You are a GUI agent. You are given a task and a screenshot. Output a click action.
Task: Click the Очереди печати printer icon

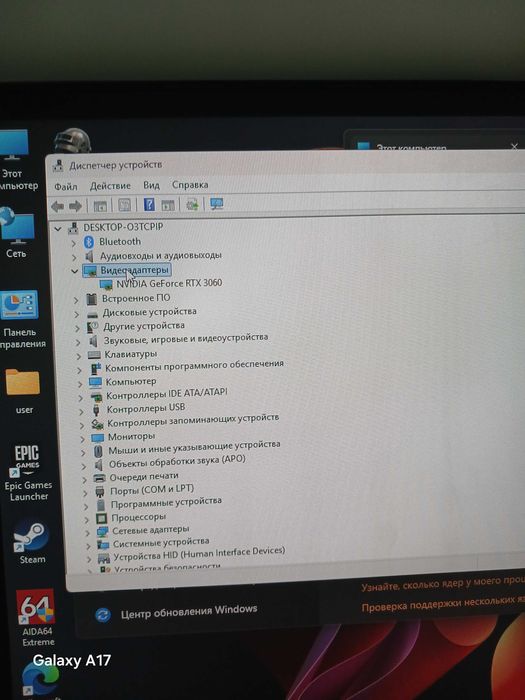[x=99, y=478]
